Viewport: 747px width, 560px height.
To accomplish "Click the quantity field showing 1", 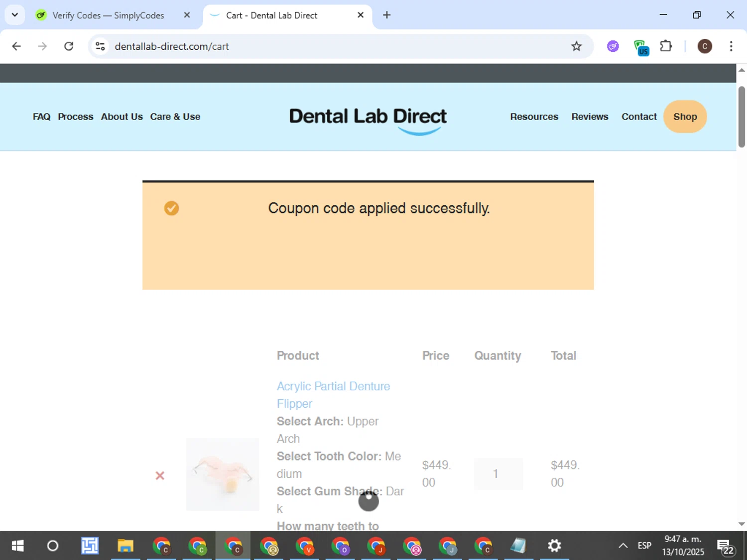I will pyautogui.click(x=498, y=473).
